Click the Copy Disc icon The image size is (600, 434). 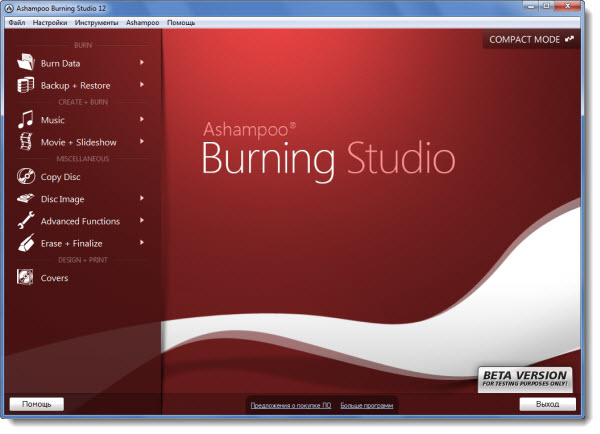click(26, 176)
